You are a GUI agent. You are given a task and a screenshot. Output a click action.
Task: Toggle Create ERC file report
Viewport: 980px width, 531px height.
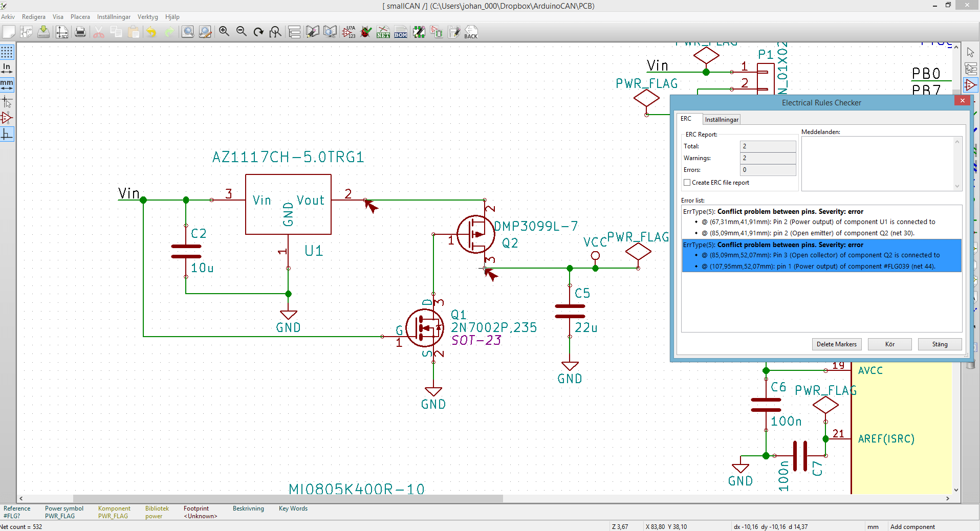[687, 183]
